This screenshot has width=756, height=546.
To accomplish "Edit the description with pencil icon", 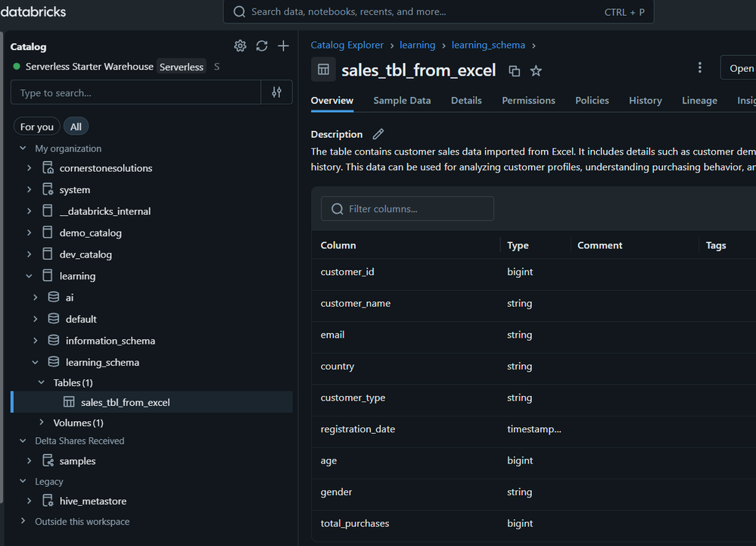I will pos(378,134).
